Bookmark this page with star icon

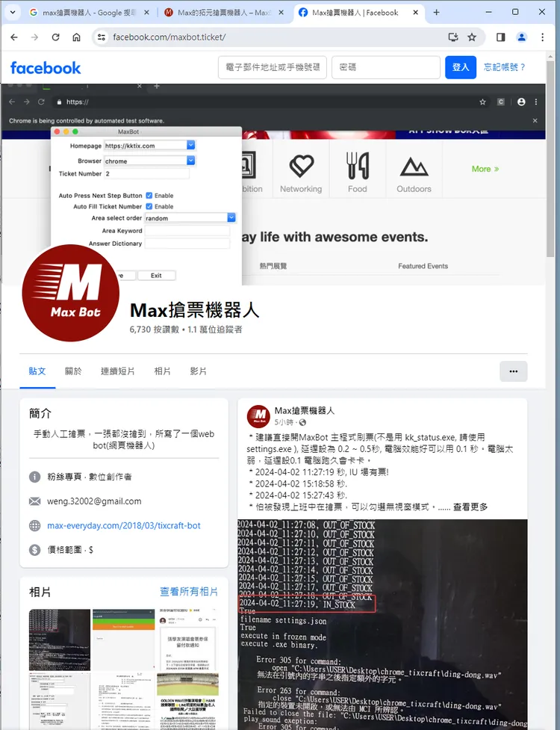[x=472, y=37]
